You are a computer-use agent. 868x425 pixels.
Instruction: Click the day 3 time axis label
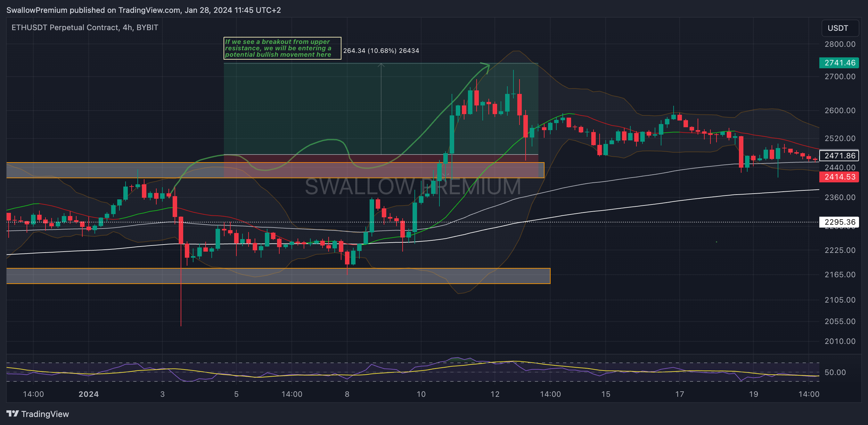click(x=162, y=394)
